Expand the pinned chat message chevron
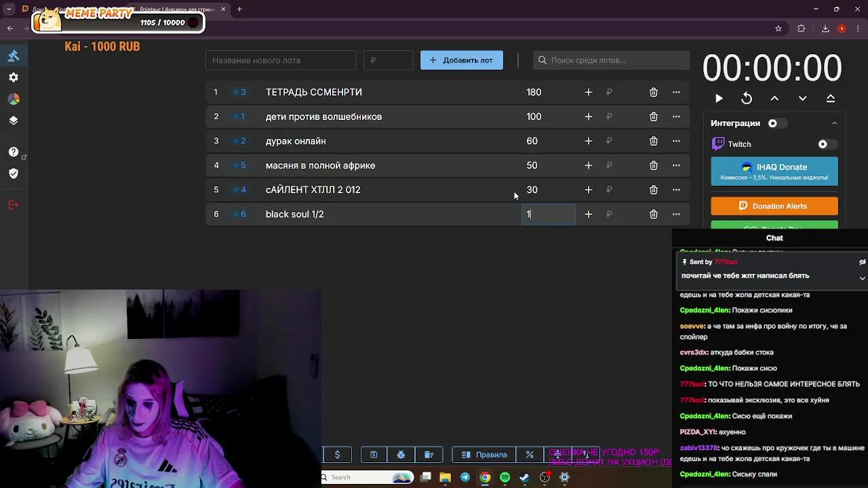868x488 pixels. click(862, 278)
